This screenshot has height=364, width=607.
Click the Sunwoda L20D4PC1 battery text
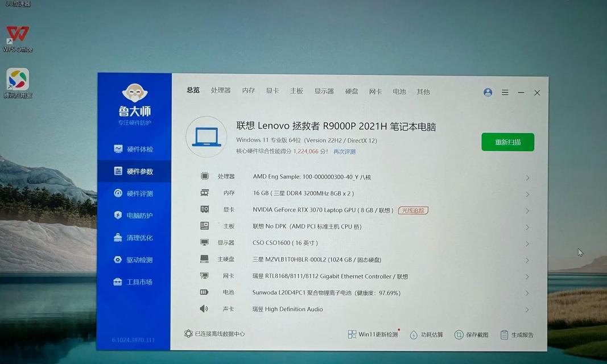[x=327, y=293]
